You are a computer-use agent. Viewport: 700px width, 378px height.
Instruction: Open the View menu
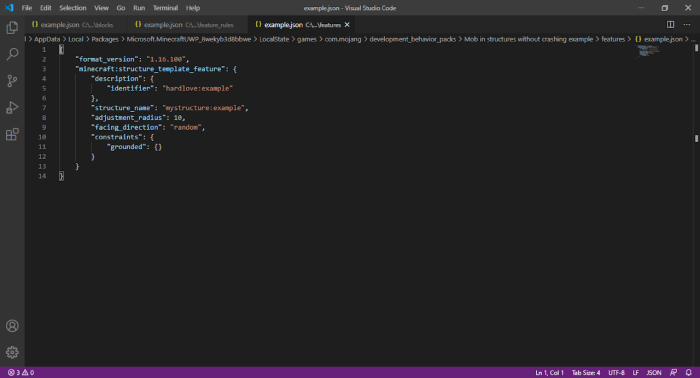pyautogui.click(x=101, y=8)
